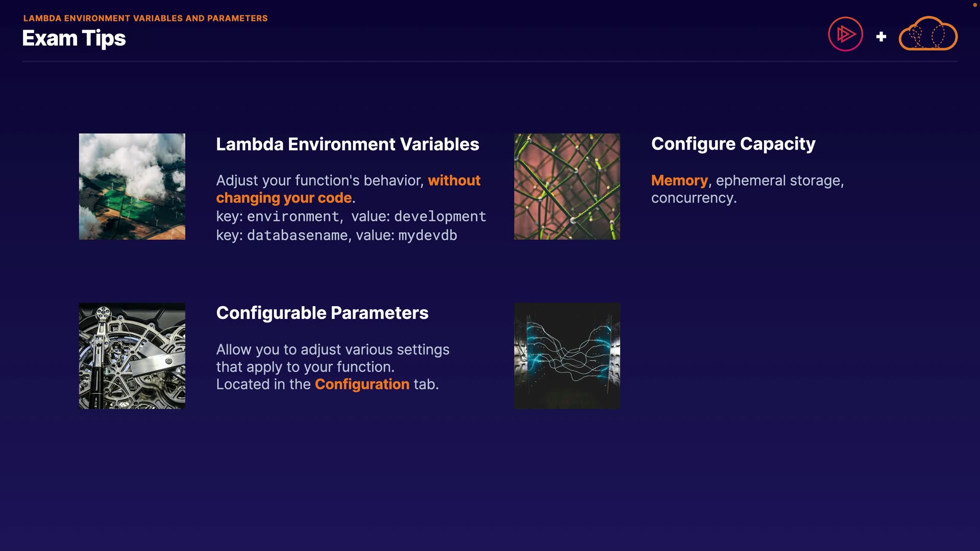Image resolution: width=980 pixels, height=551 pixels.
Task: Click the orange section subtitle at top
Action: pos(145,18)
